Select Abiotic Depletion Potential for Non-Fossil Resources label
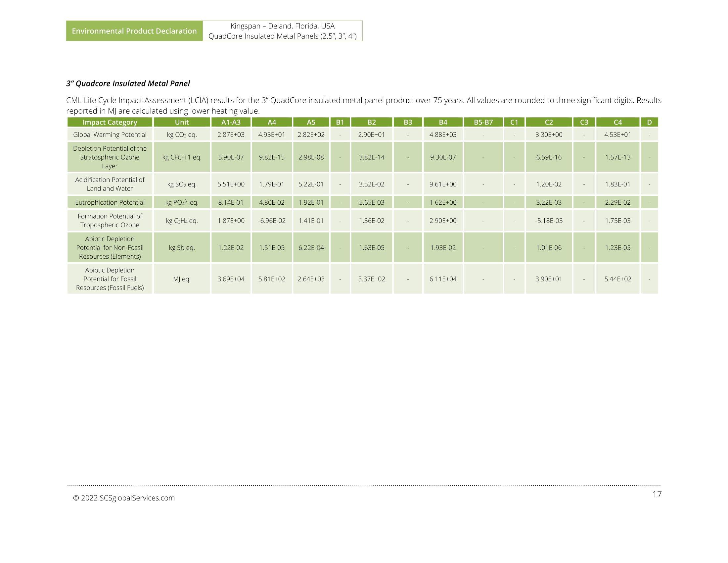This screenshot has width=728, height=563. point(110,247)
